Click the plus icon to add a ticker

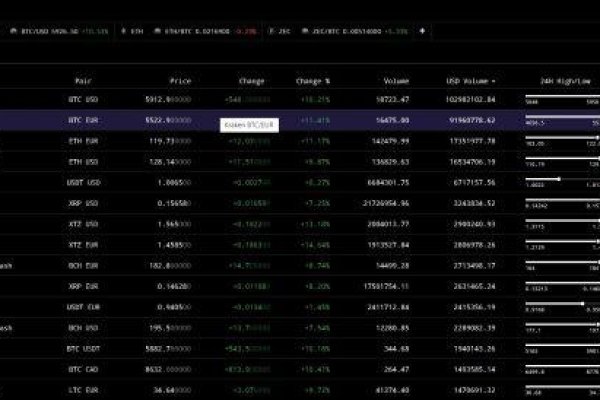point(422,31)
